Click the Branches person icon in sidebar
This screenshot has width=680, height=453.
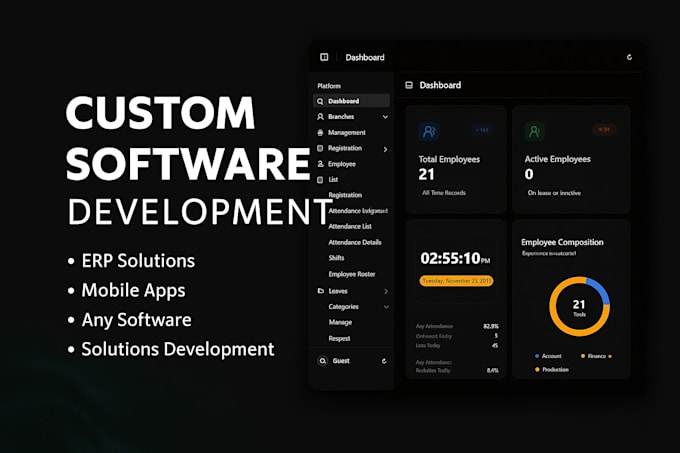(320, 117)
